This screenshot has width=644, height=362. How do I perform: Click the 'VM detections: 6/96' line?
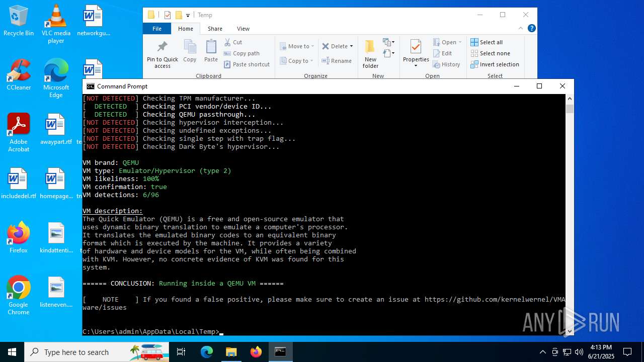(121, 195)
